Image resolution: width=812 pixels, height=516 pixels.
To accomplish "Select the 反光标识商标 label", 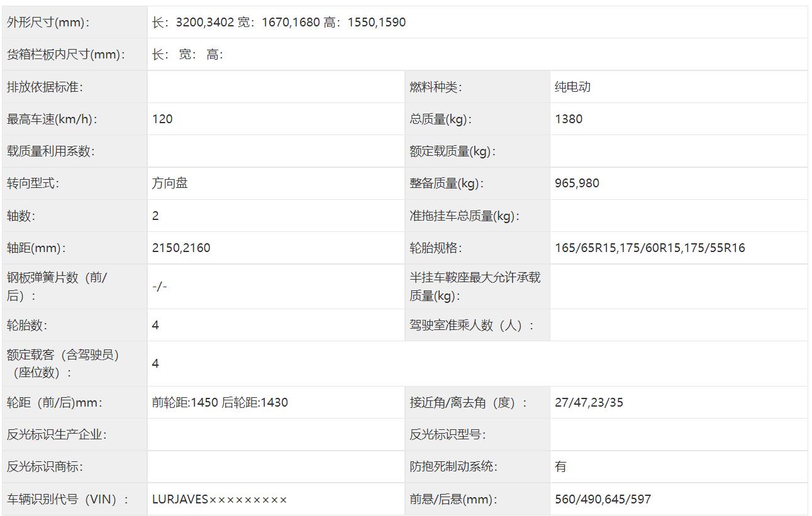I will coord(45,467).
